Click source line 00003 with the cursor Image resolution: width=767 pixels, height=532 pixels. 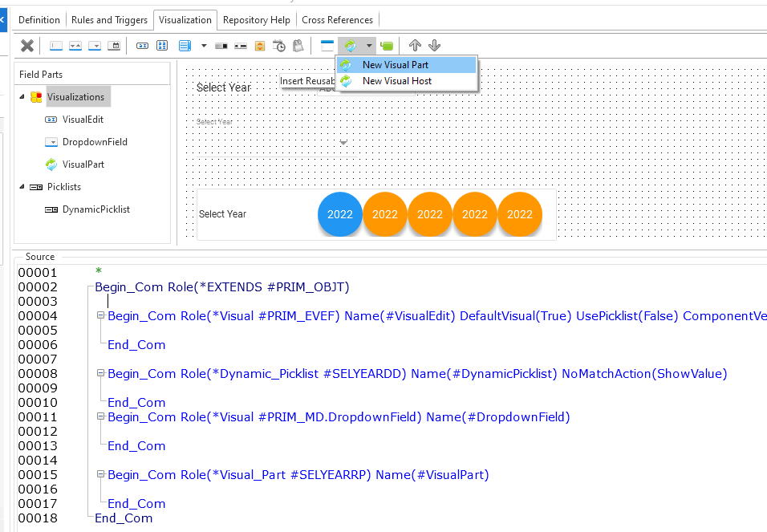(108, 301)
